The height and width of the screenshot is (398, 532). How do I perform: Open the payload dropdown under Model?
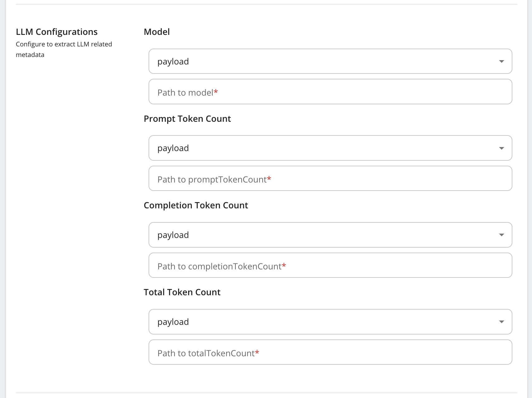[x=330, y=61]
